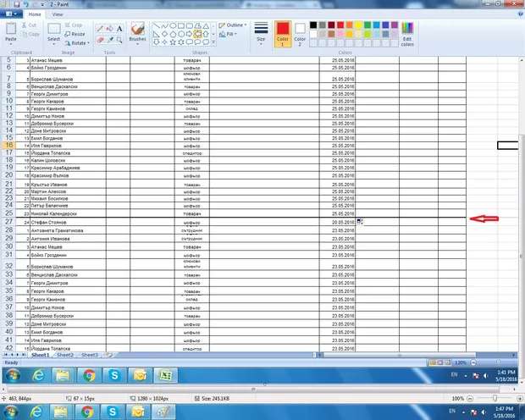Open the Size line thickness dropdown
The height and width of the screenshot is (420, 525).
261,34
